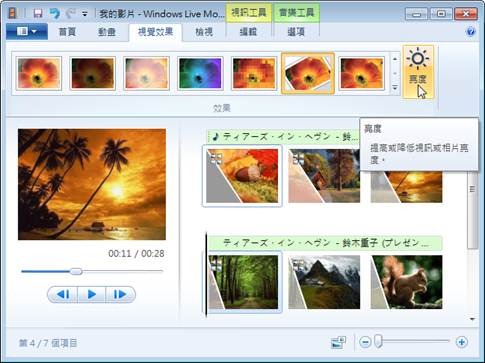Click the timeline zoom slider handle
Screen dimensions: 485x363
point(378,342)
